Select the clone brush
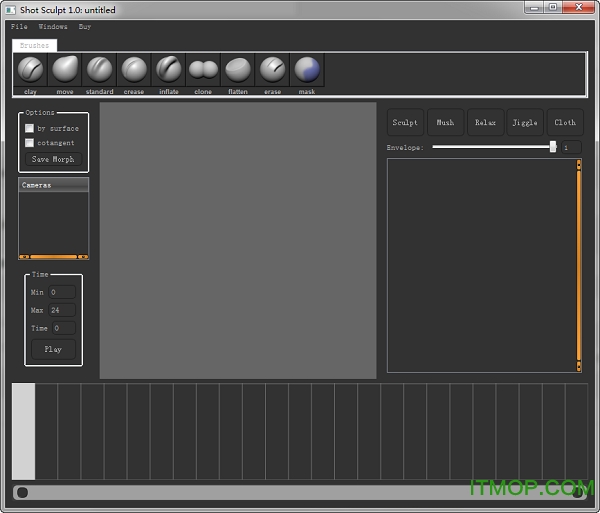The height and width of the screenshot is (513, 600). 203,70
